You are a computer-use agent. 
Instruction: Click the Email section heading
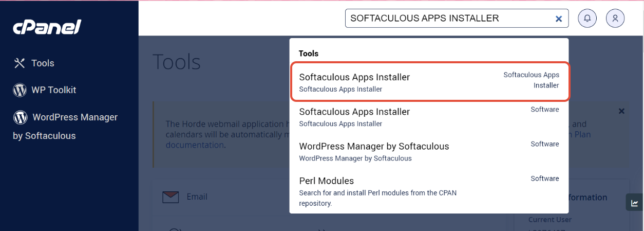tap(197, 197)
